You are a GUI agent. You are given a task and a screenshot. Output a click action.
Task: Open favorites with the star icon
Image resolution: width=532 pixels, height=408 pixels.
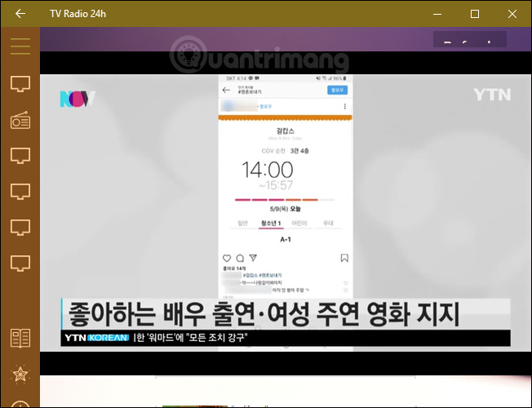click(20, 374)
